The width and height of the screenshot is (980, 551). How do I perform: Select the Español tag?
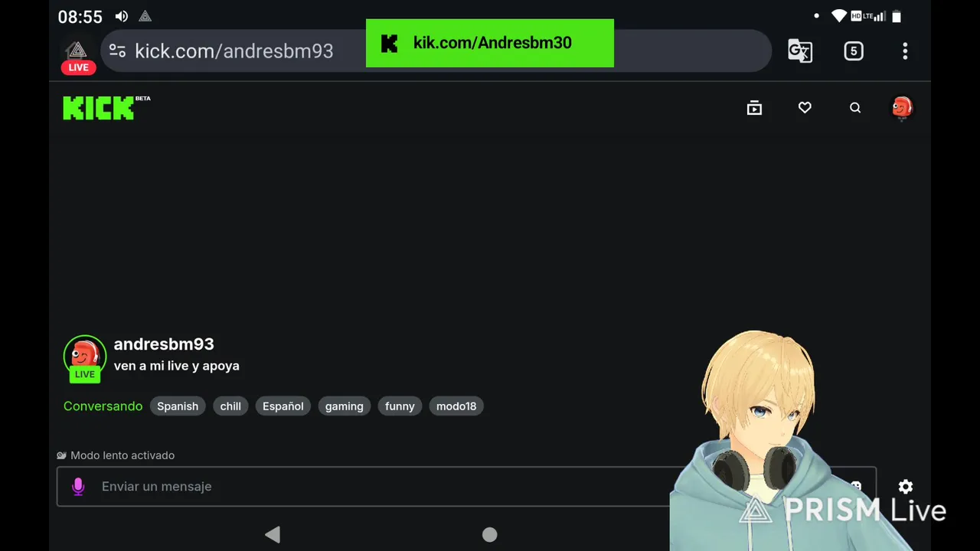(x=283, y=406)
